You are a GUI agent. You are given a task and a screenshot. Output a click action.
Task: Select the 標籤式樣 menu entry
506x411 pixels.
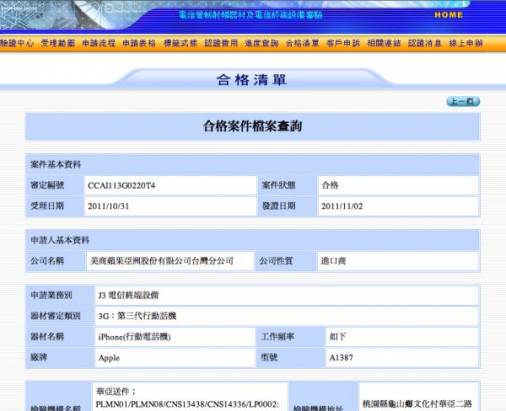click(180, 43)
